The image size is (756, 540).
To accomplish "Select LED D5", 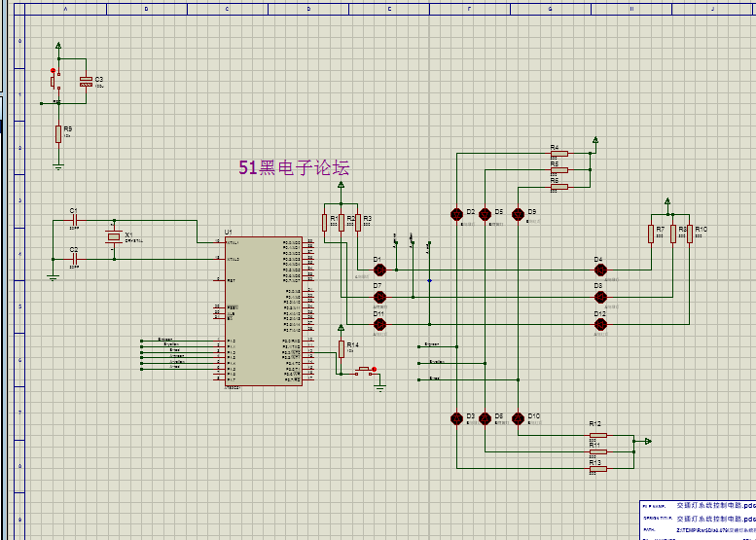I will pos(486,214).
